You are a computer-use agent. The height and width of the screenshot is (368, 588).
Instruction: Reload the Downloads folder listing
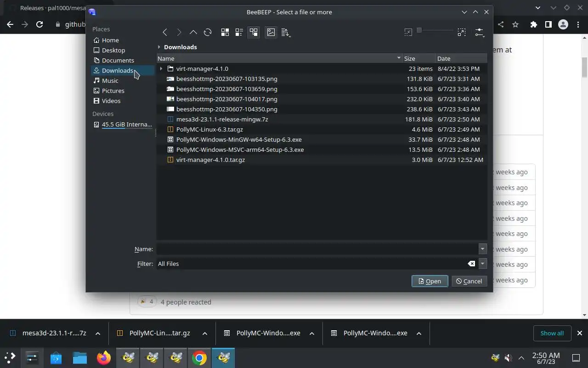pos(208,32)
